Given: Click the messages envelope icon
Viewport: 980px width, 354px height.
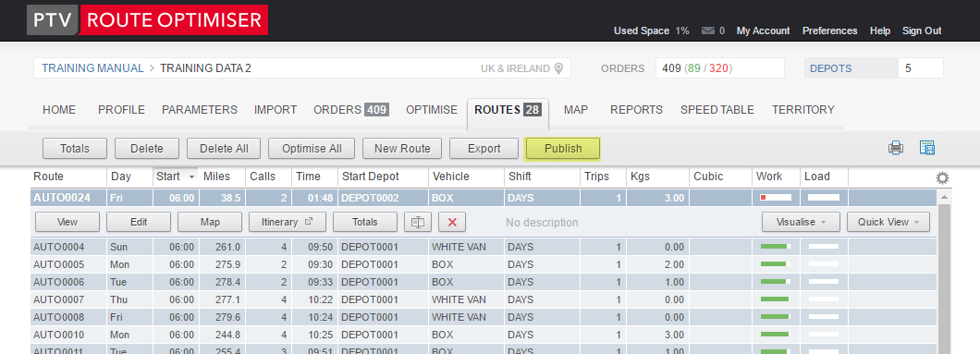Looking at the screenshot, I should 708,31.
